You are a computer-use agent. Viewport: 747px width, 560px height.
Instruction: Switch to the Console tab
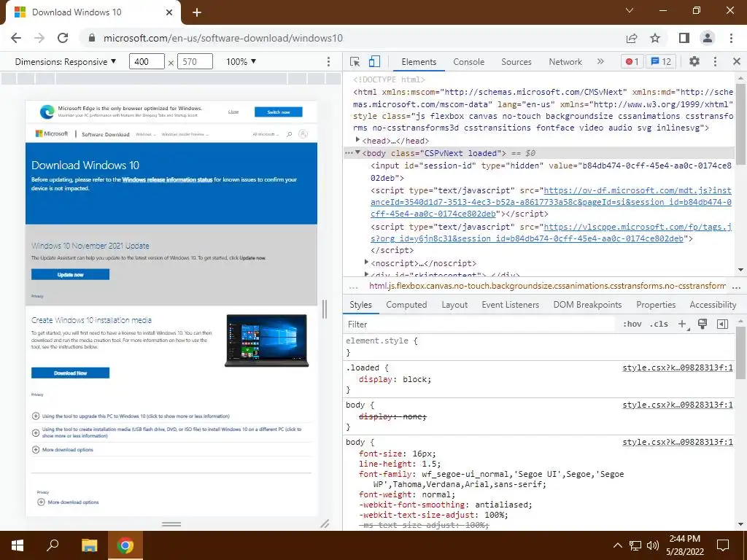pyautogui.click(x=469, y=61)
